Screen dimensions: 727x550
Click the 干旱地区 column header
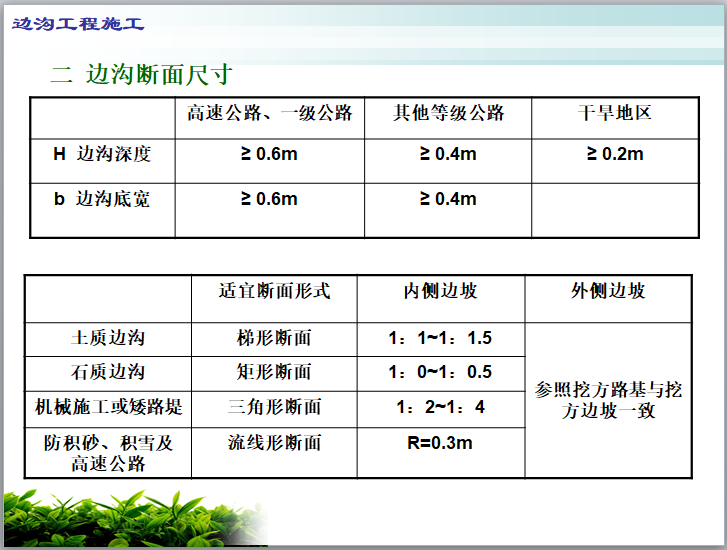[x=615, y=113]
